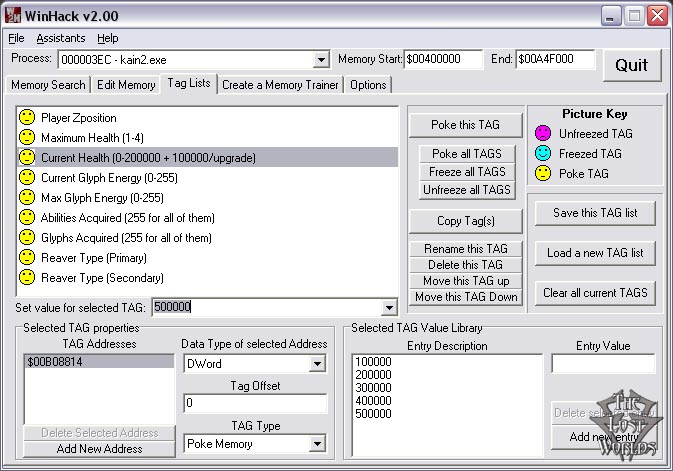Click the Copy Tag(s) button
The width and height of the screenshot is (673, 471).
(x=466, y=221)
